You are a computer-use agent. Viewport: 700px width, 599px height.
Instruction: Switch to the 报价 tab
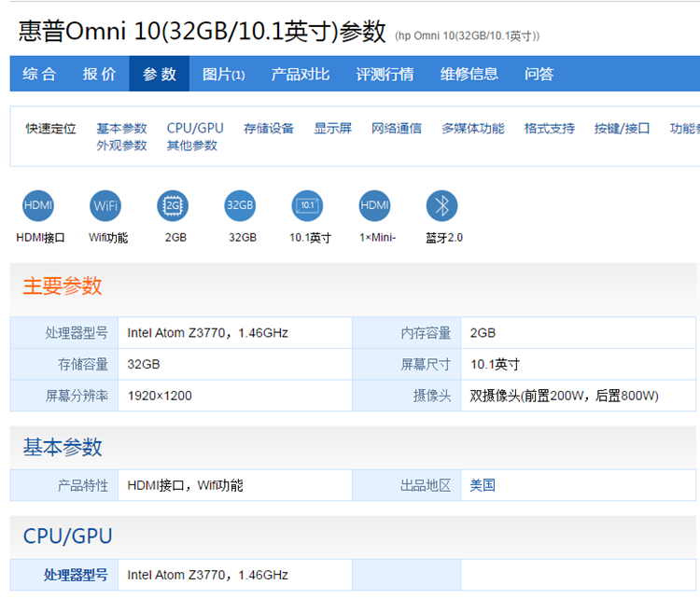coord(99,74)
